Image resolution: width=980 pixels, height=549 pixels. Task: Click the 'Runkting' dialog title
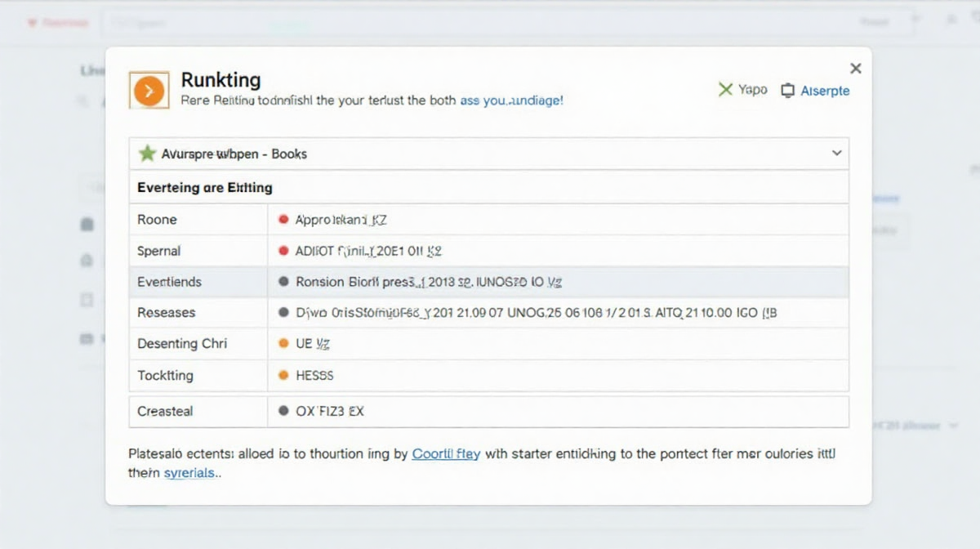220,80
